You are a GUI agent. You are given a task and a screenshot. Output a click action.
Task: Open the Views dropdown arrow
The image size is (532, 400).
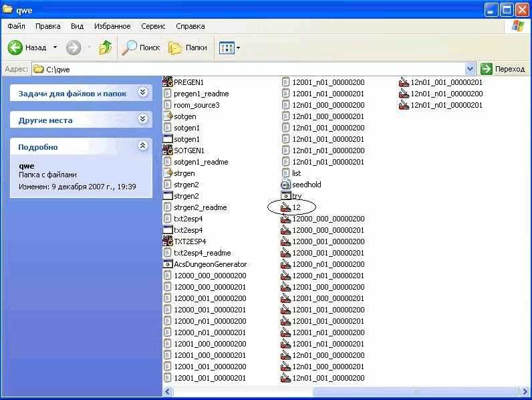point(238,48)
